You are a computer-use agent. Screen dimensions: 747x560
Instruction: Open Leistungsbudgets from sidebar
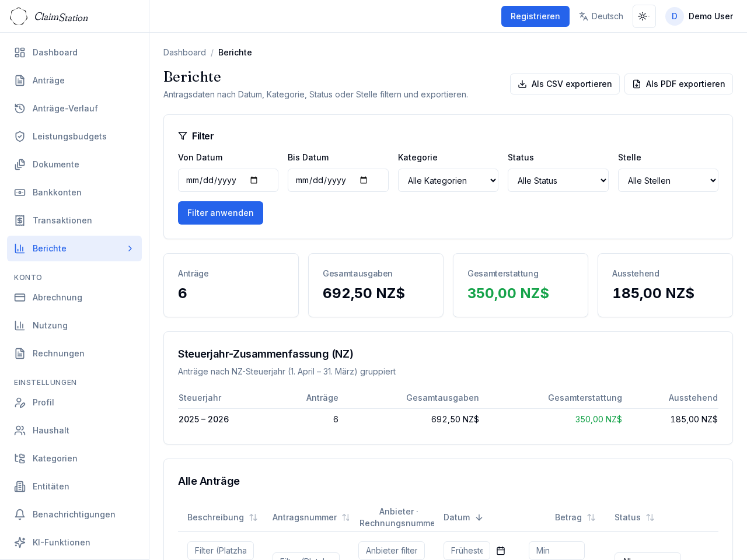69,136
